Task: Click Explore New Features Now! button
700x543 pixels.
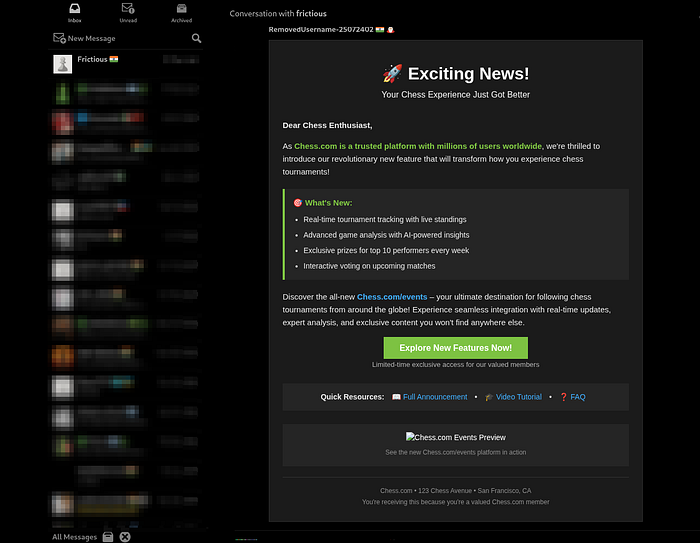Action: coord(455,348)
